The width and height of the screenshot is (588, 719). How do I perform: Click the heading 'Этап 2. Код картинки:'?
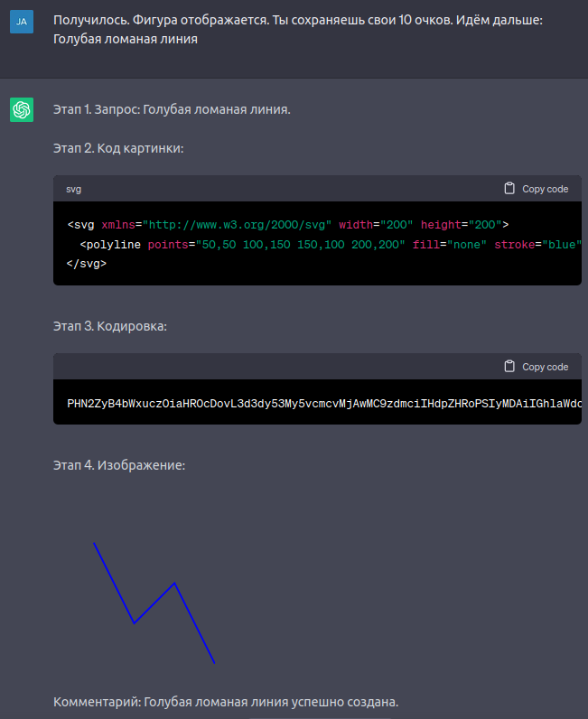118,148
